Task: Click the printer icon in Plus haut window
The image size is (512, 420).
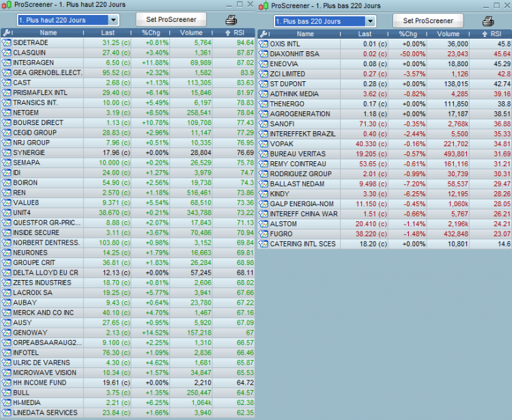Action: 231,20
